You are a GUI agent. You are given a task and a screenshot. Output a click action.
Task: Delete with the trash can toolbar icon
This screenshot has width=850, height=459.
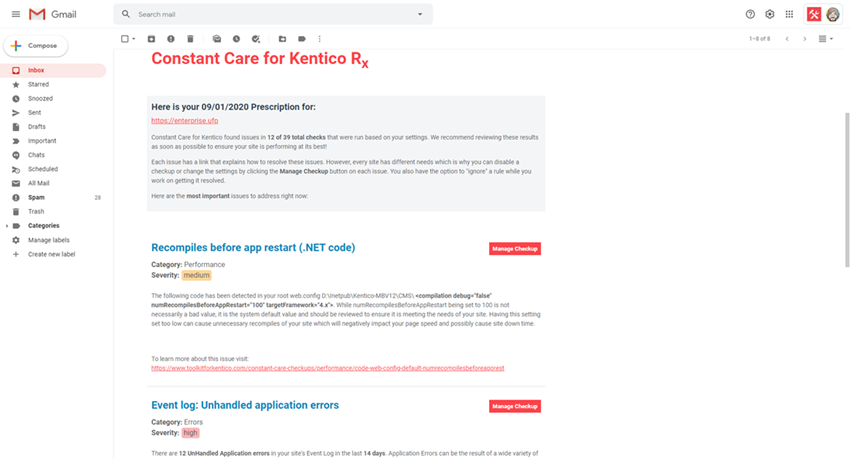tap(190, 39)
